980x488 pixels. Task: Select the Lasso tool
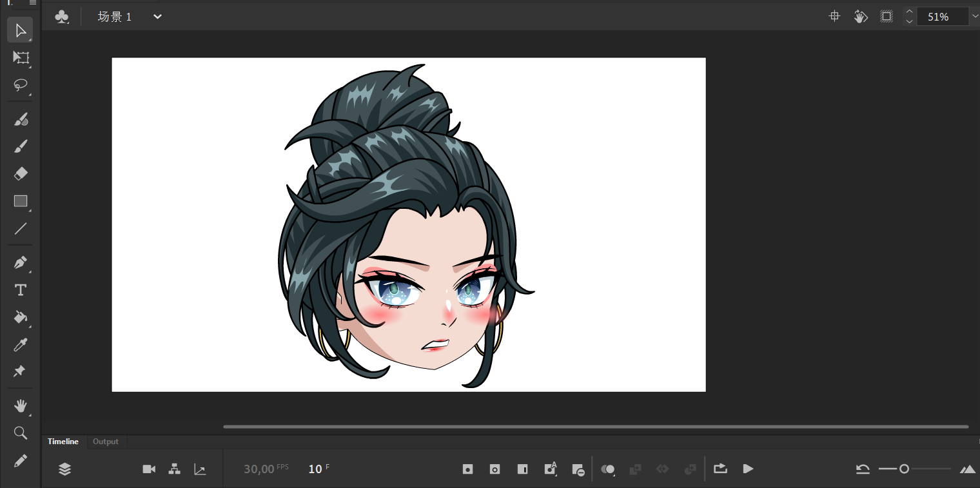click(21, 85)
